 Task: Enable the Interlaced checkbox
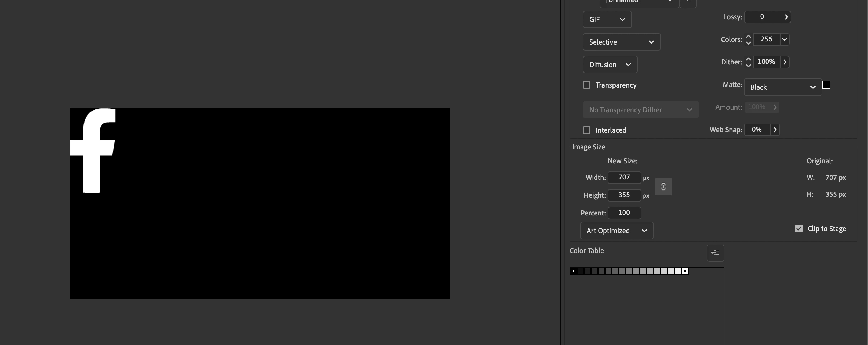click(587, 130)
